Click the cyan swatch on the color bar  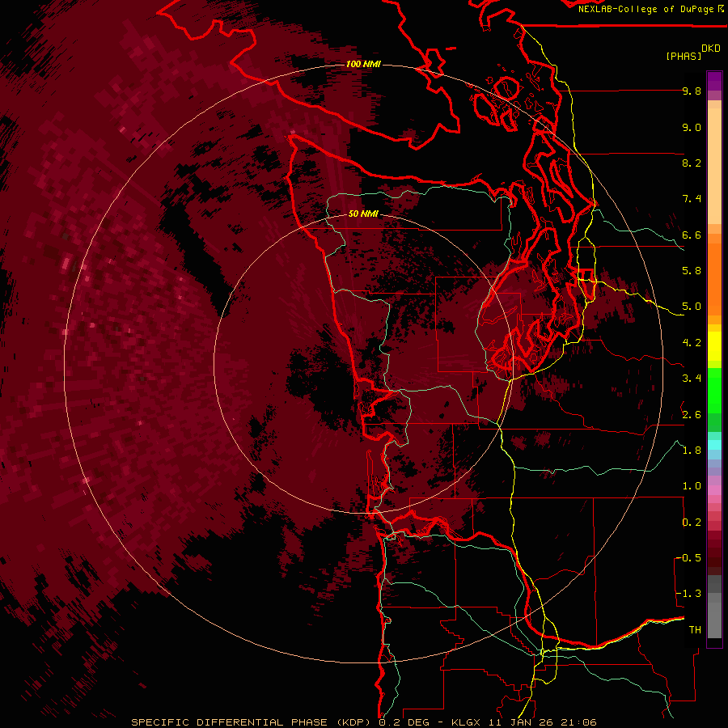coord(714,445)
